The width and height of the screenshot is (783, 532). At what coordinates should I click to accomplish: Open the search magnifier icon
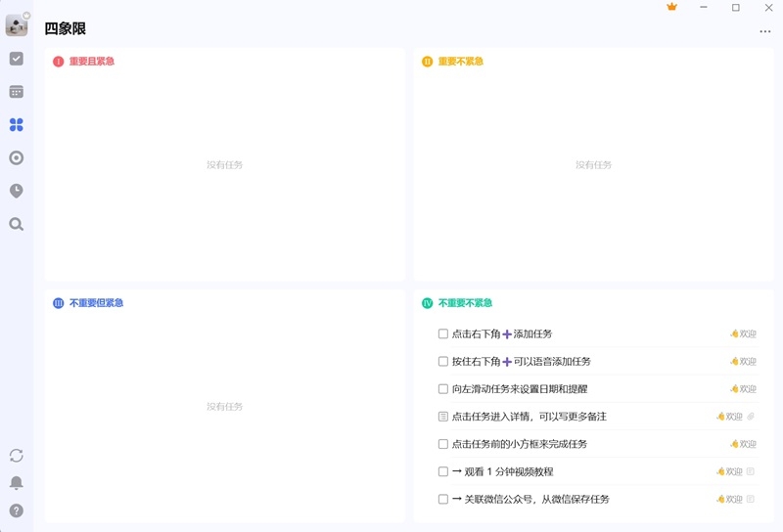click(17, 224)
